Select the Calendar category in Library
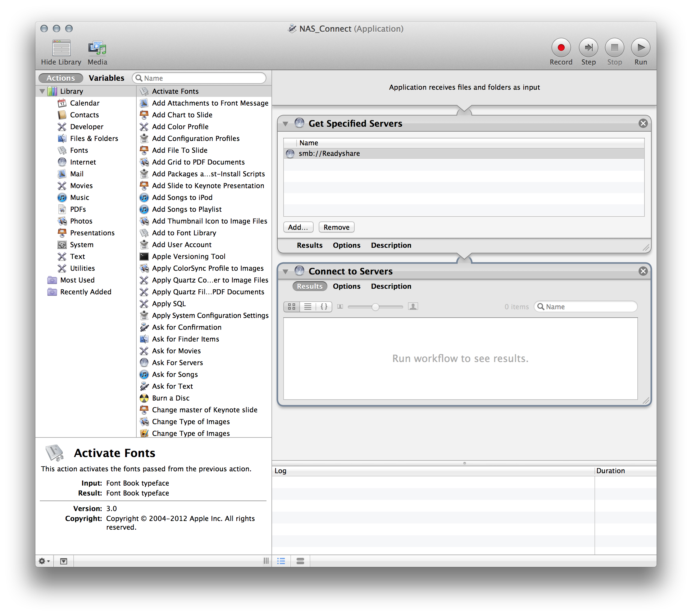Viewport: 692px width, 616px height. [84, 103]
